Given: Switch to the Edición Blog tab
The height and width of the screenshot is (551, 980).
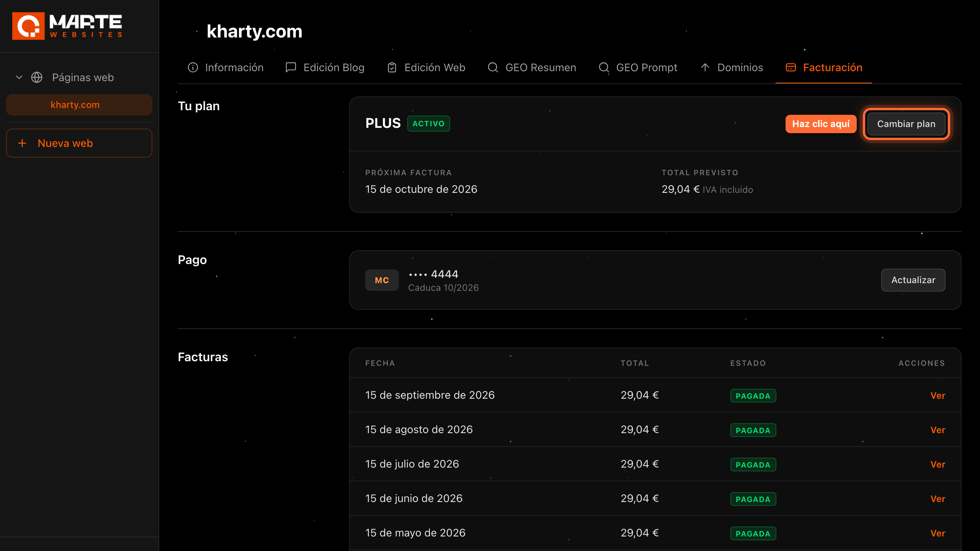Looking at the screenshot, I should click(x=325, y=67).
